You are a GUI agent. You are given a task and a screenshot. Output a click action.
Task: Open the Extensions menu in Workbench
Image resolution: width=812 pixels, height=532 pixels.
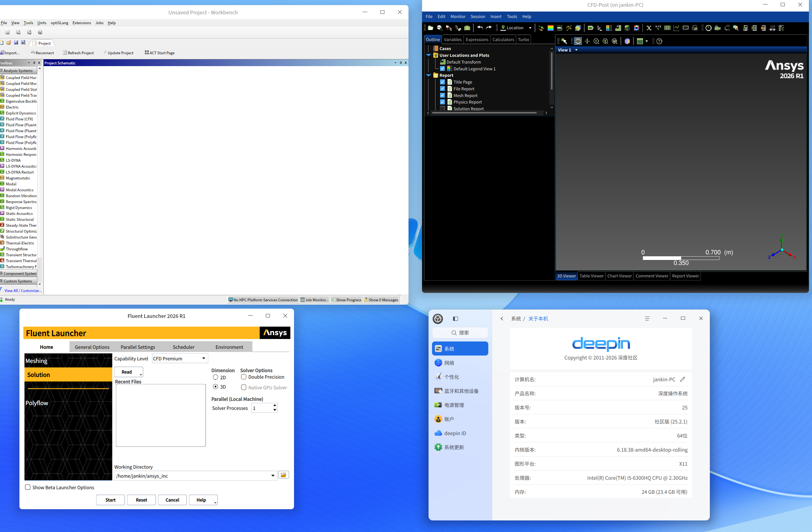[82, 23]
